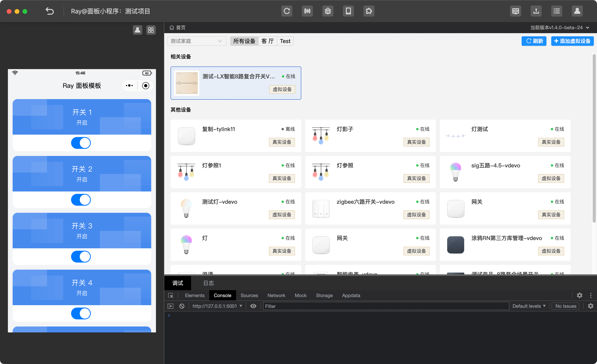Switch to the Network devtools tab
The image size is (597, 364).
pyautogui.click(x=276, y=296)
